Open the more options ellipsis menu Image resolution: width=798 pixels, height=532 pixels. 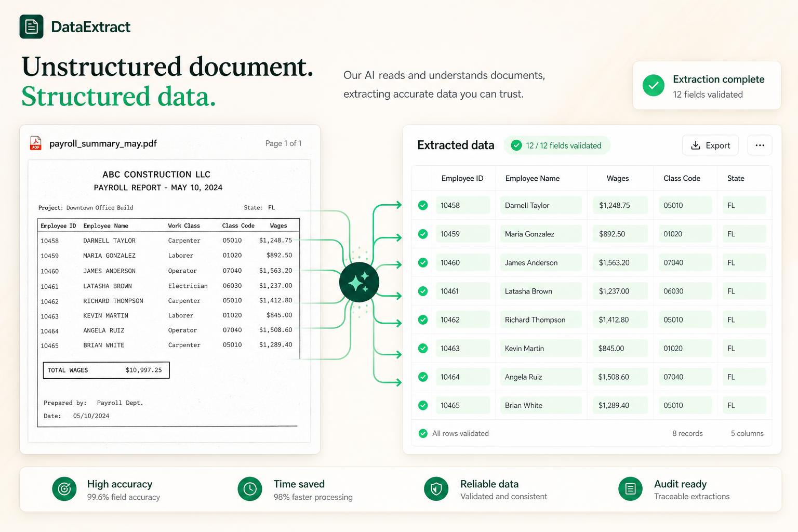coord(760,145)
